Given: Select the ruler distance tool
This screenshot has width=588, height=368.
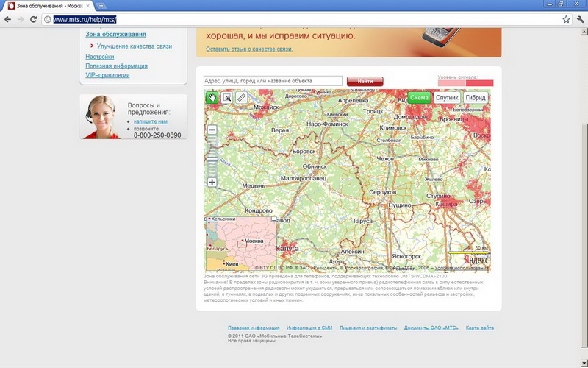Looking at the screenshot, I should coord(241,98).
